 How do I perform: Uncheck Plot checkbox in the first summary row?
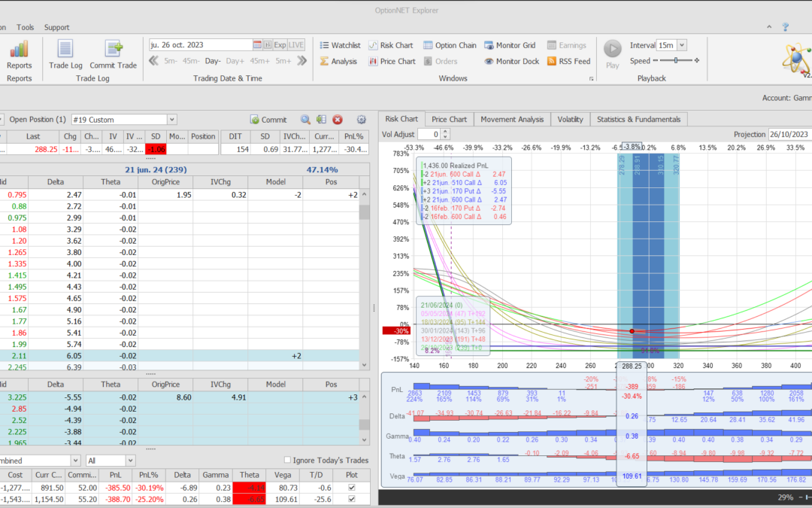pyautogui.click(x=353, y=487)
